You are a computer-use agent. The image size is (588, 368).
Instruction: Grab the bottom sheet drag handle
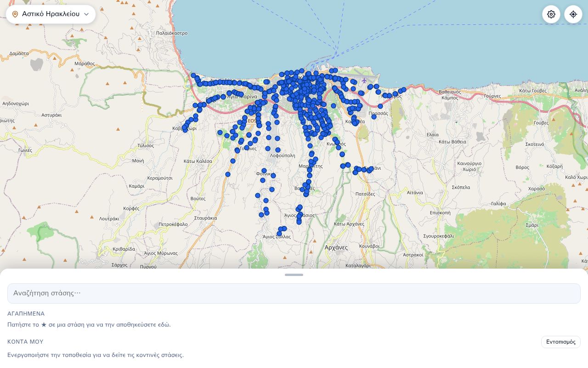pyautogui.click(x=294, y=275)
